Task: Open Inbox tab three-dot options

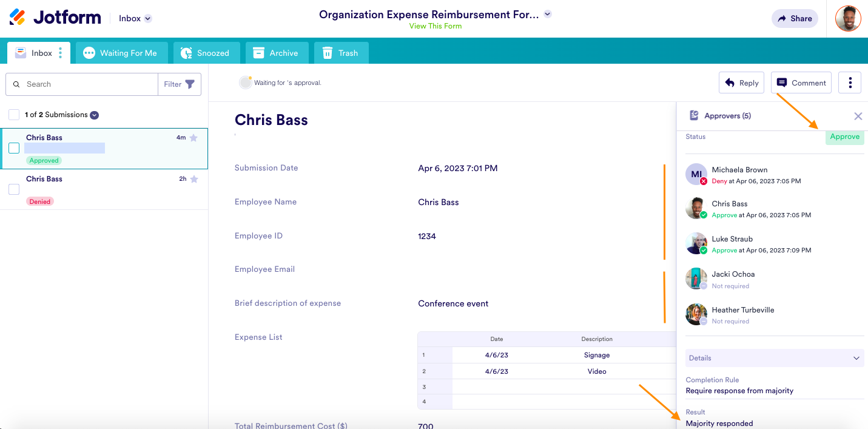Action: 60,53
